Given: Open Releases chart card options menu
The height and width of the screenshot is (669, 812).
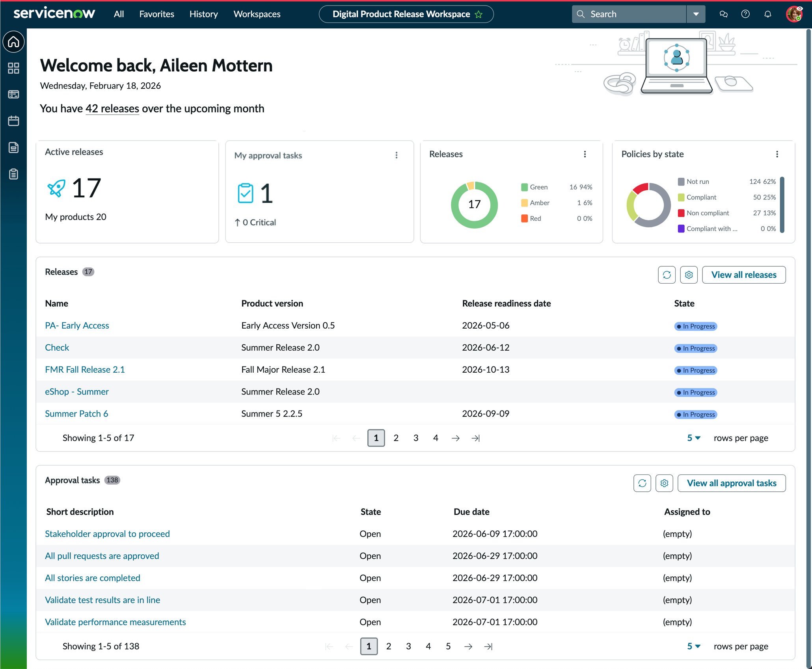Looking at the screenshot, I should (x=585, y=154).
